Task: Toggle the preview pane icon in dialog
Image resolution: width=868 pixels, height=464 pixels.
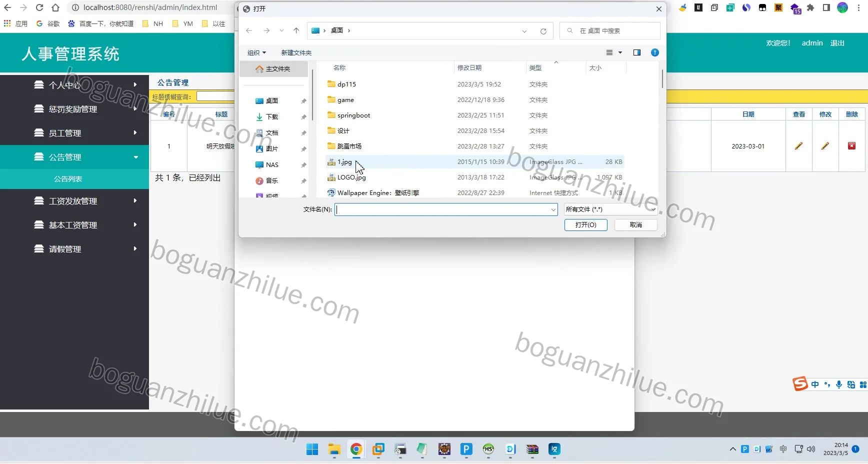Action: [637, 52]
